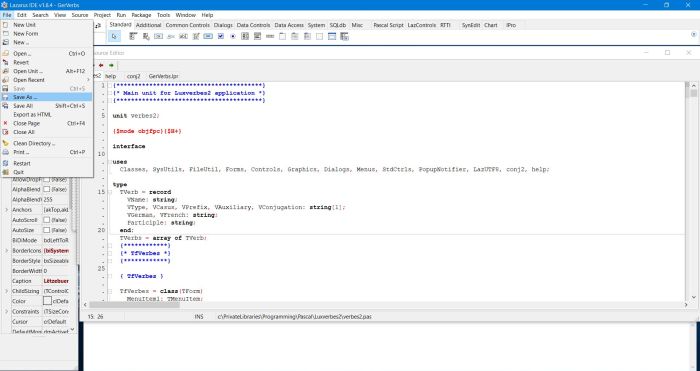Viewport: 700px width, 371px height.
Task: Choose Save As from File menu
Action: pos(46,97)
